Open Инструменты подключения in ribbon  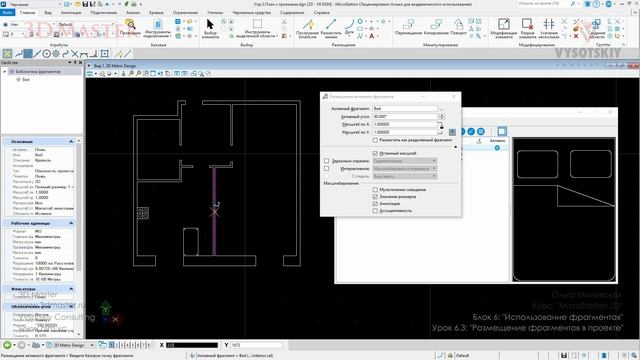pyautogui.click(x=157, y=28)
